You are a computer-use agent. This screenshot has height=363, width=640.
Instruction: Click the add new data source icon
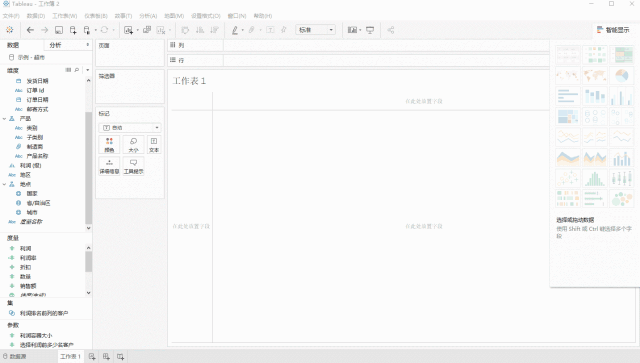tap(73, 30)
